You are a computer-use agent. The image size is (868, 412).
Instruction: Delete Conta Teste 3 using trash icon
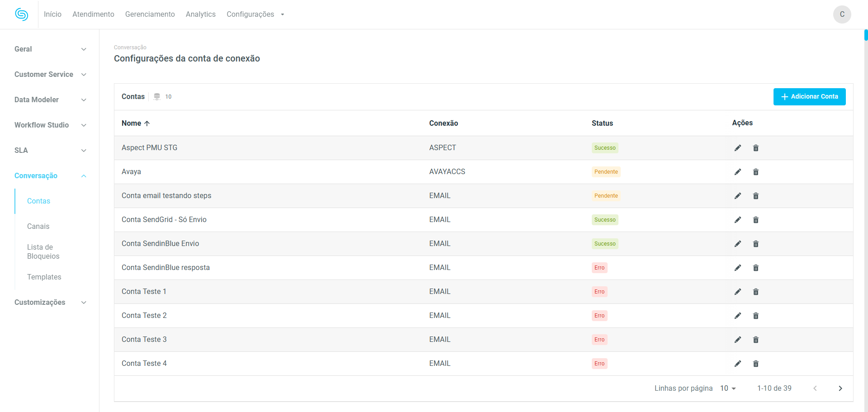click(755, 340)
